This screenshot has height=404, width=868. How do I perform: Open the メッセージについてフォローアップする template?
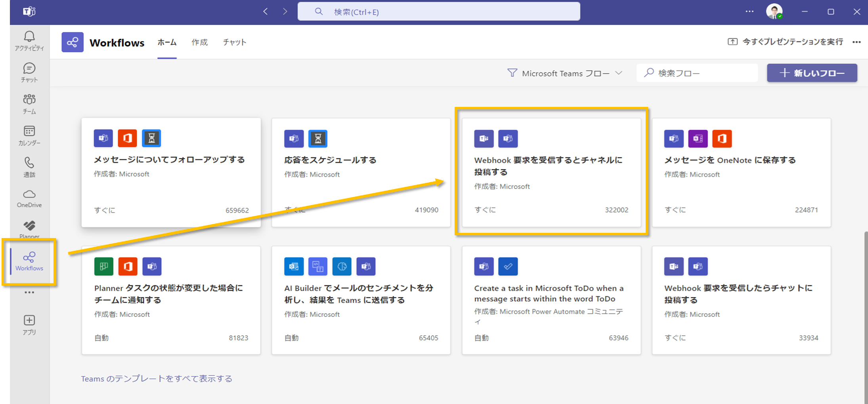(x=171, y=172)
